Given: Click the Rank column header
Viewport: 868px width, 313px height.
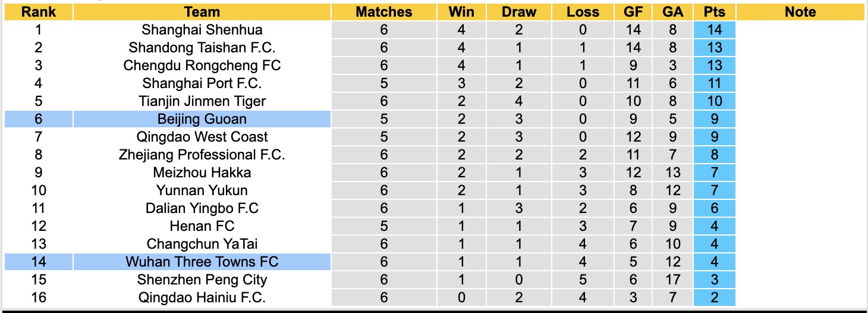Looking at the screenshot, I should pos(37,12).
